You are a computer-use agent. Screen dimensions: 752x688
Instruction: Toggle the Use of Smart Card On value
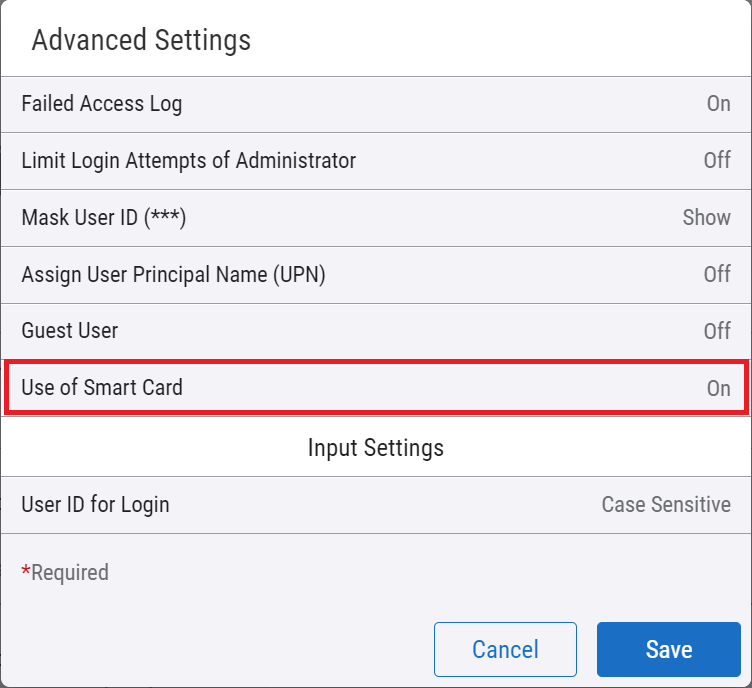[718, 389]
